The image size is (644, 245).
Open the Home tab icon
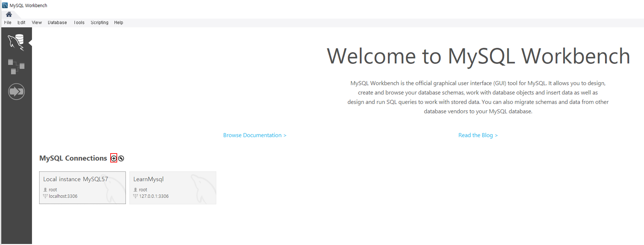pos(9,14)
